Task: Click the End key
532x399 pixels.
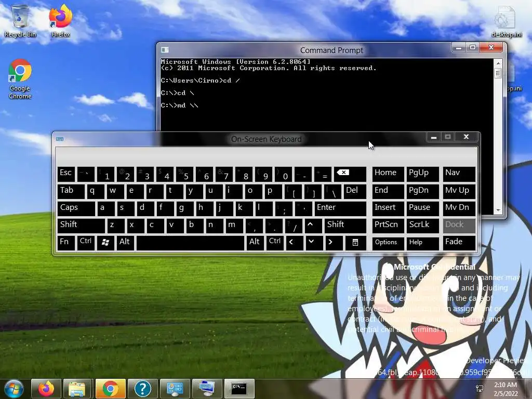Action: [388, 191]
